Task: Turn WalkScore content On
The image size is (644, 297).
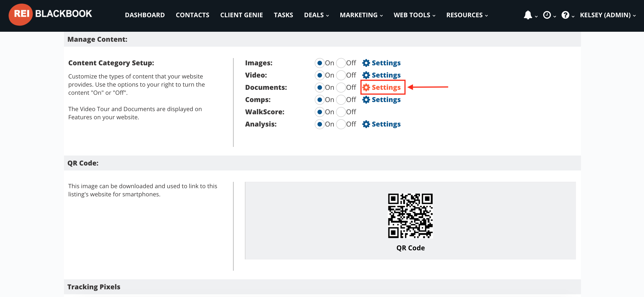Action: pos(320,112)
